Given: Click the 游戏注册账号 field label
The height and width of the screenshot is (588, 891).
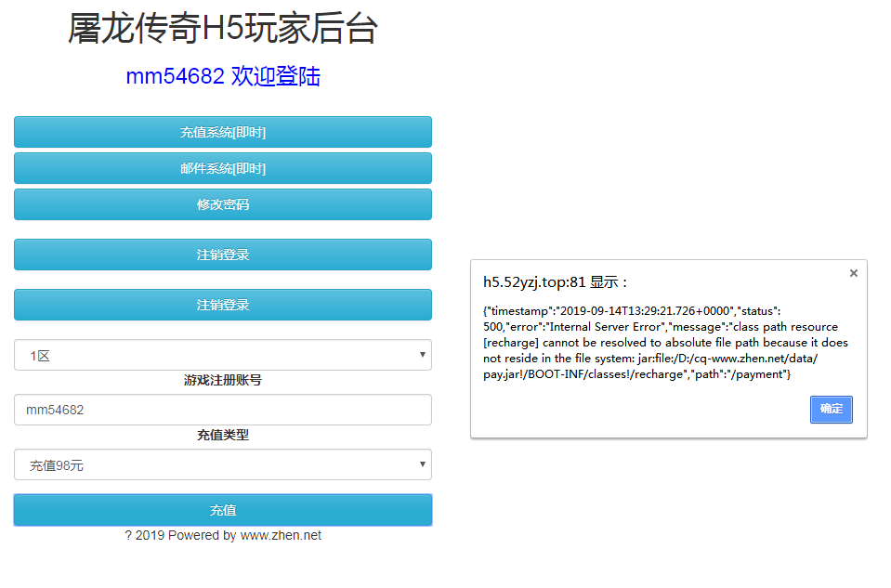Looking at the screenshot, I should point(223,380).
